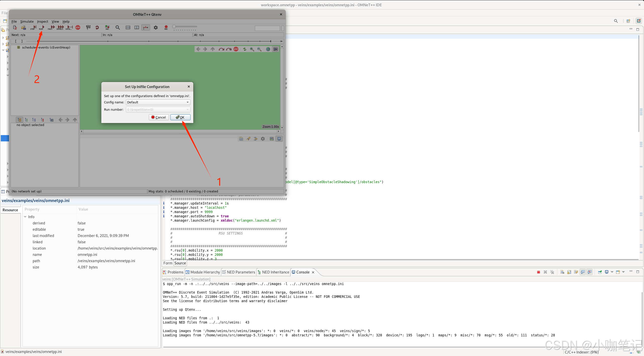The image size is (644, 356).
Task: Click the Form tab of editor
Action: coord(168,263)
